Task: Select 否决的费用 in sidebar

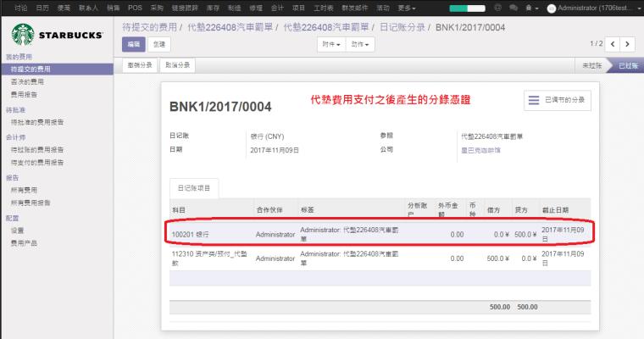Action: tap(27, 81)
